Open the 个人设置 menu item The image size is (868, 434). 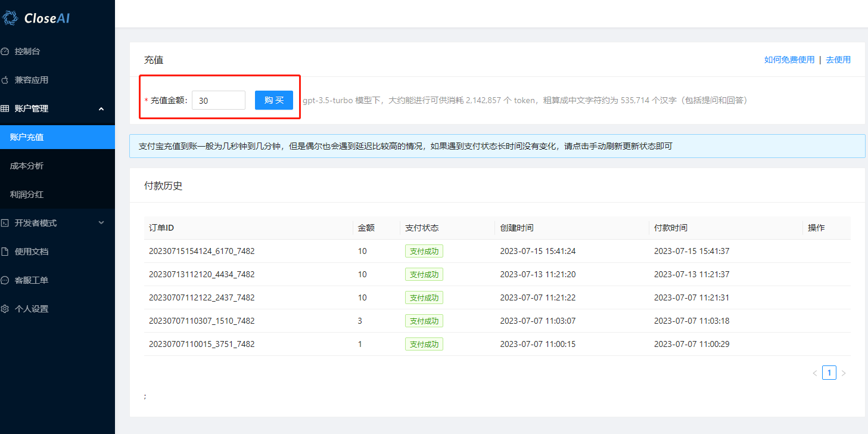tap(57, 309)
